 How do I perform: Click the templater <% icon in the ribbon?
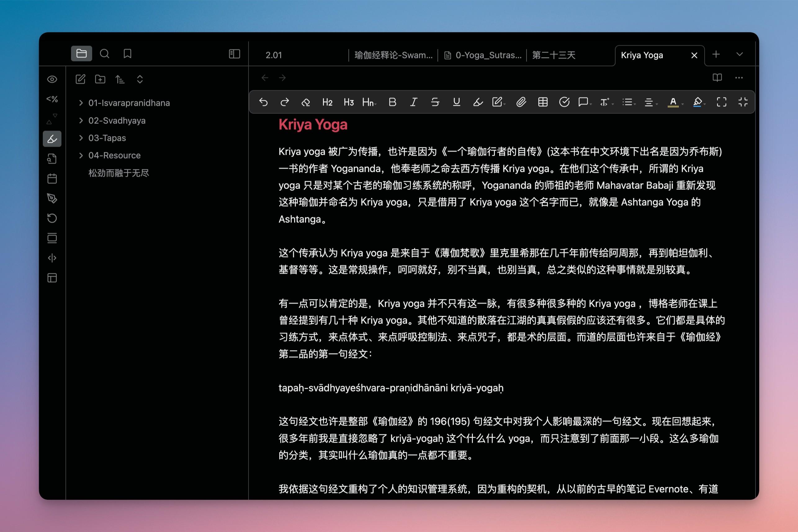pos(52,99)
